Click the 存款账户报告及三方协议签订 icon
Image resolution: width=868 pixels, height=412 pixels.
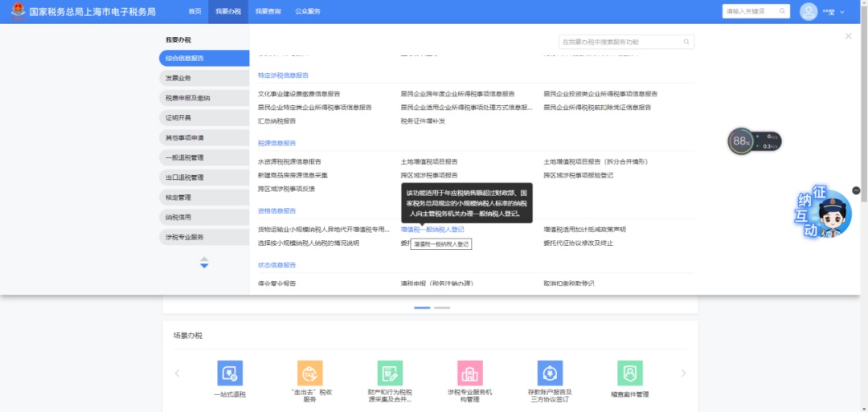point(550,373)
